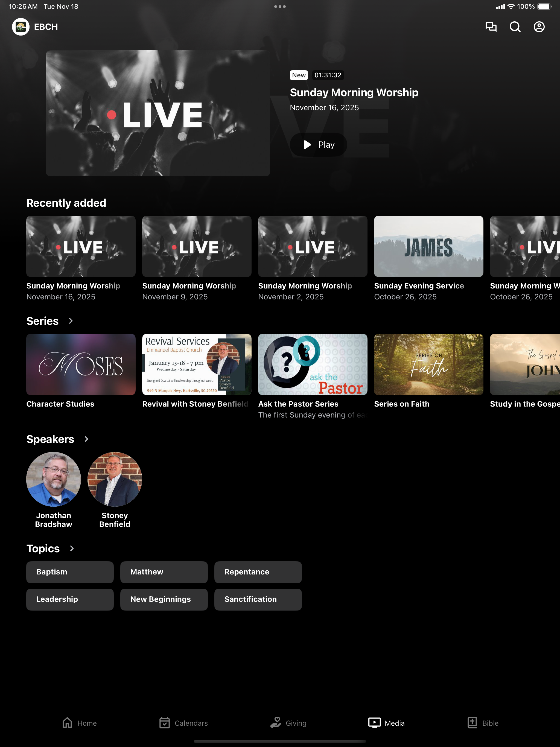Tap the three-dot multitasking indicator at top
The height and width of the screenshot is (747, 560).
(x=280, y=6)
